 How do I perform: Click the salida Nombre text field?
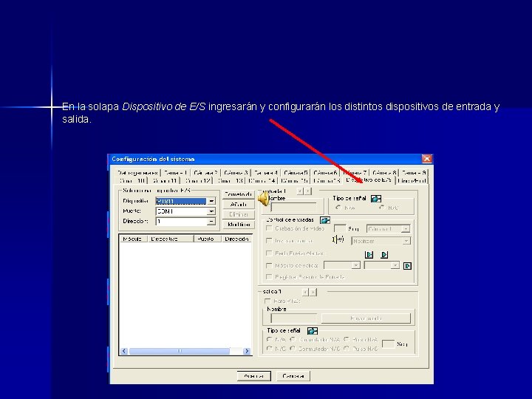tap(294, 318)
